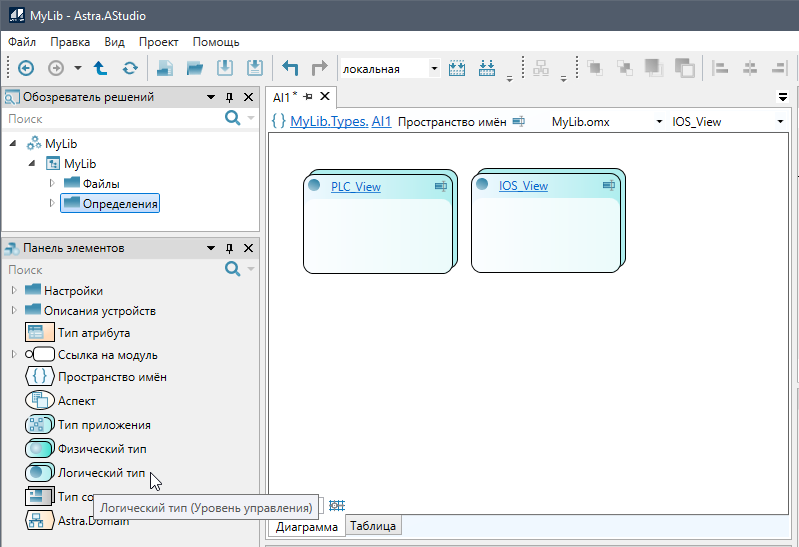Click the grid icon below the diagram
Screen dimensions: 799x547
pyautogui.click(x=337, y=505)
